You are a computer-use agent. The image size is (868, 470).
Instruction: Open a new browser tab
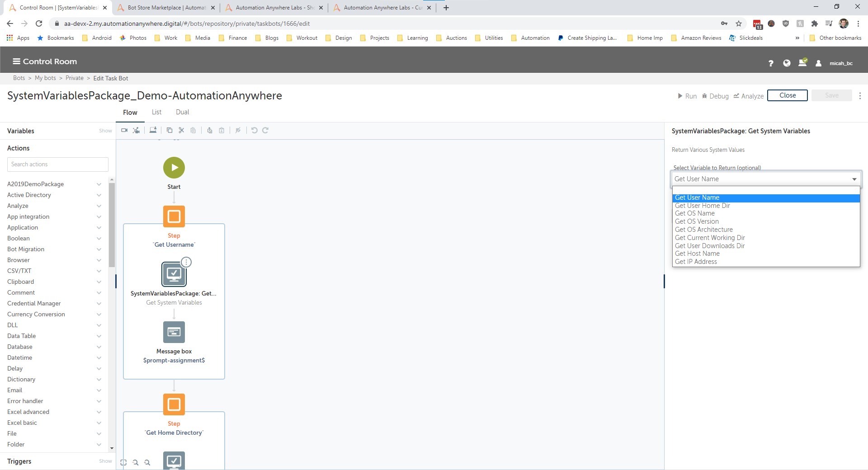446,8
